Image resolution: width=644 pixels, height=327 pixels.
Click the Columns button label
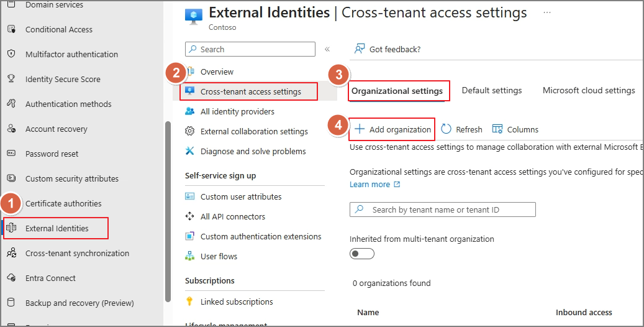click(x=522, y=129)
